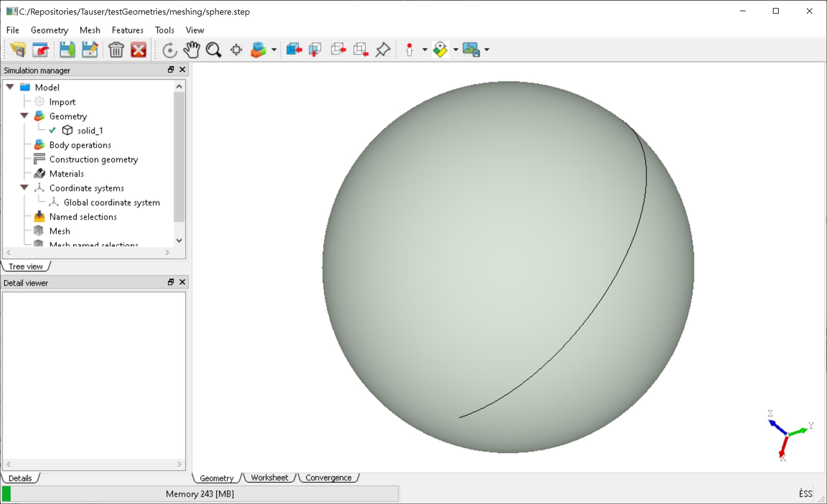Click the save image screenshot icon
This screenshot has width=827, height=504.
(x=471, y=50)
